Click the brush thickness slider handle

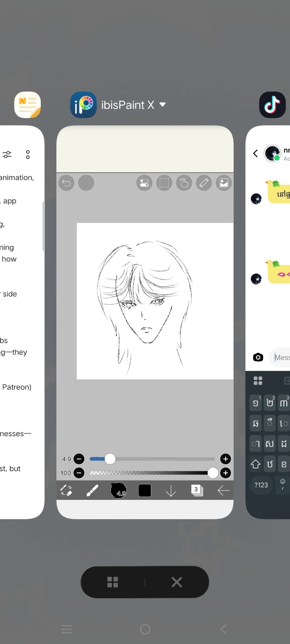click(110, 459)
